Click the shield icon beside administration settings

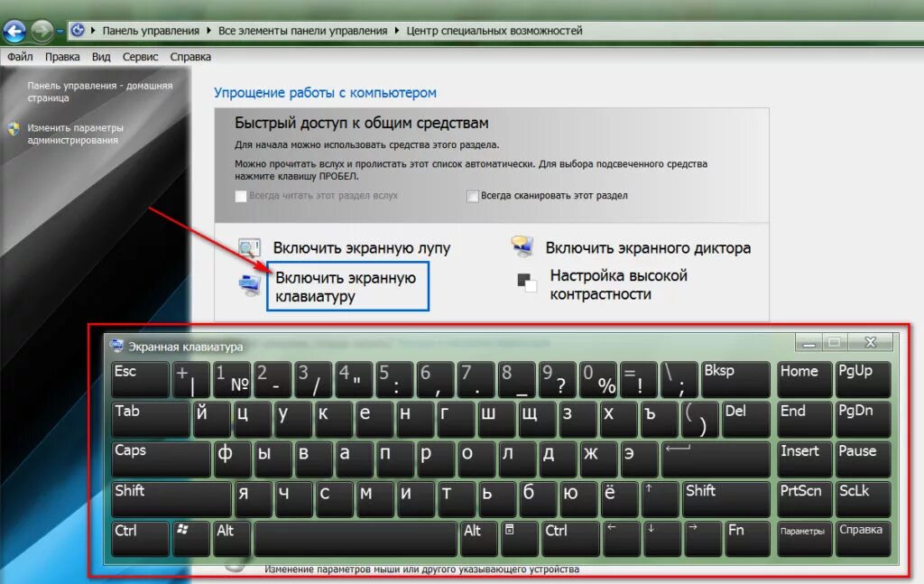coord(14,128)
